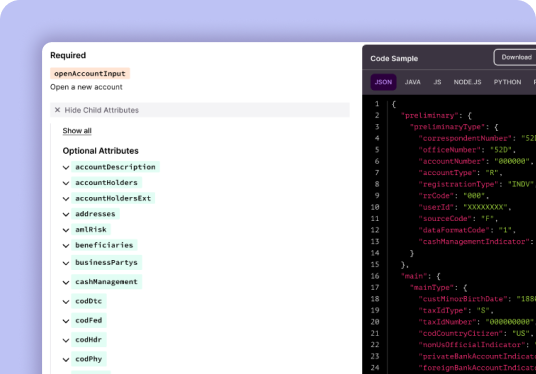Select the NODE.JS code tab

pyautogui.click(x=467, y=82)
